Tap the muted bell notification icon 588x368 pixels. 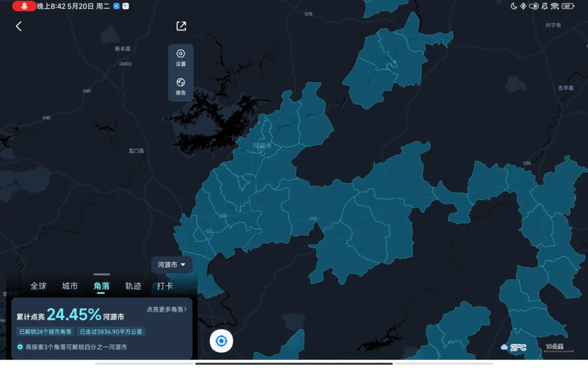point(544,6)
